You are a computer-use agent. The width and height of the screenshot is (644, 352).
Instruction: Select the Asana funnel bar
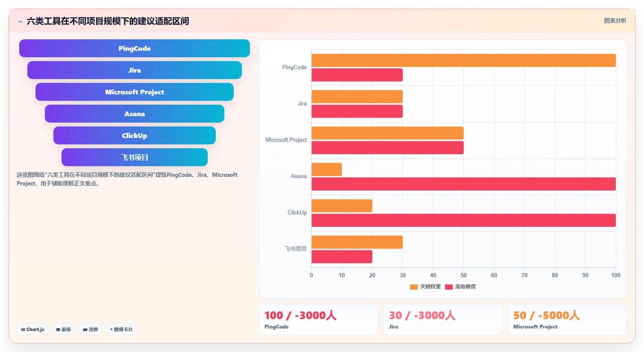coord(135,114)
